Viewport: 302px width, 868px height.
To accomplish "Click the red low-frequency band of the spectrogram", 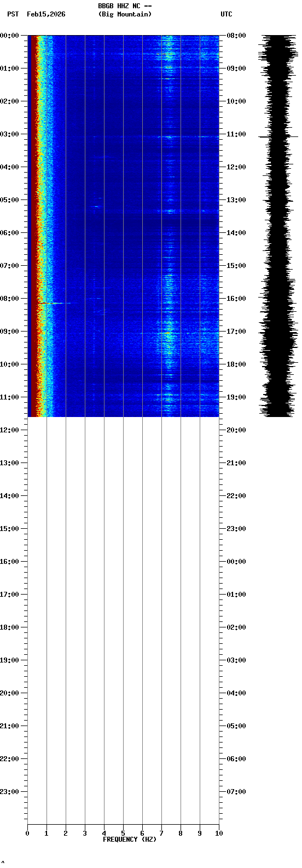I will click(x=34, y=226).
